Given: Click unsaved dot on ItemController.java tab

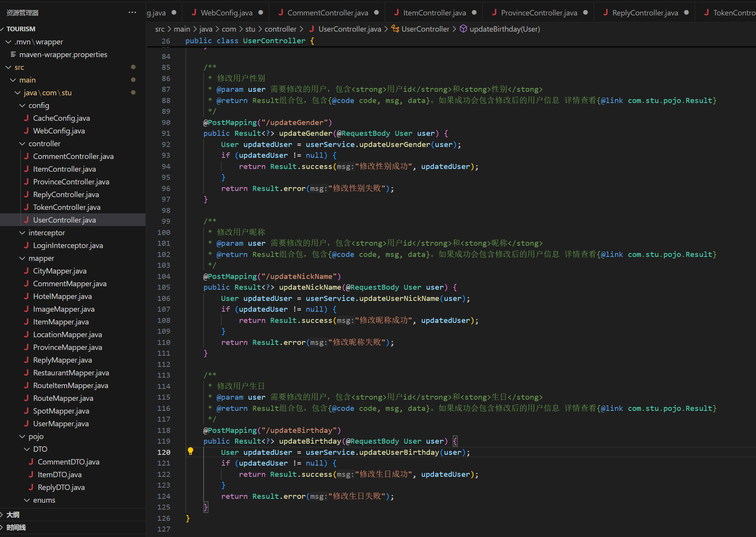Looking at the screenshot, I should 474,13.
